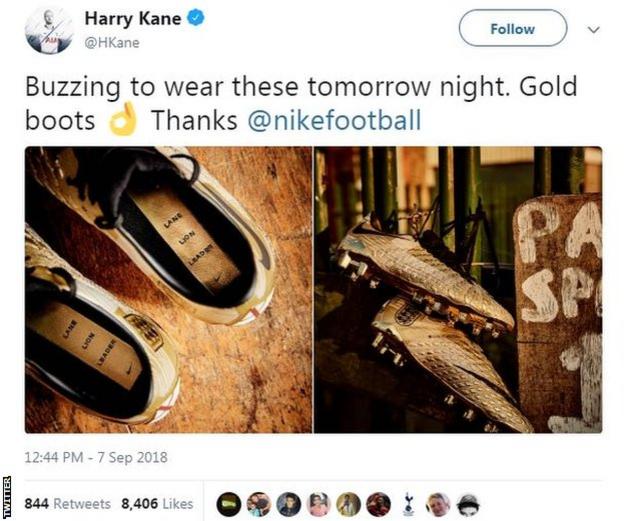The height and width of the screenshot is (521, 624).
Task: Open the @HKane handle link
Action: pyautogui.click(x=112, y=43)
